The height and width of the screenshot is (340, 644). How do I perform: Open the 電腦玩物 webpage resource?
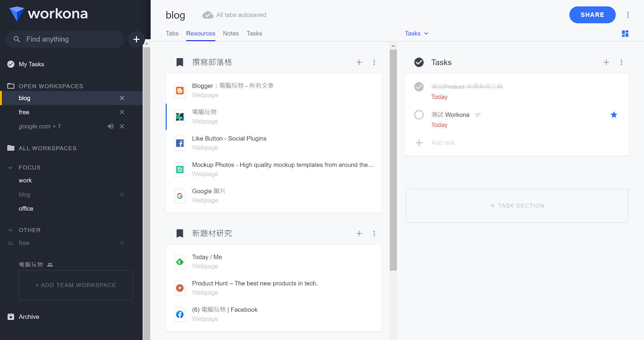coord(274,117)
